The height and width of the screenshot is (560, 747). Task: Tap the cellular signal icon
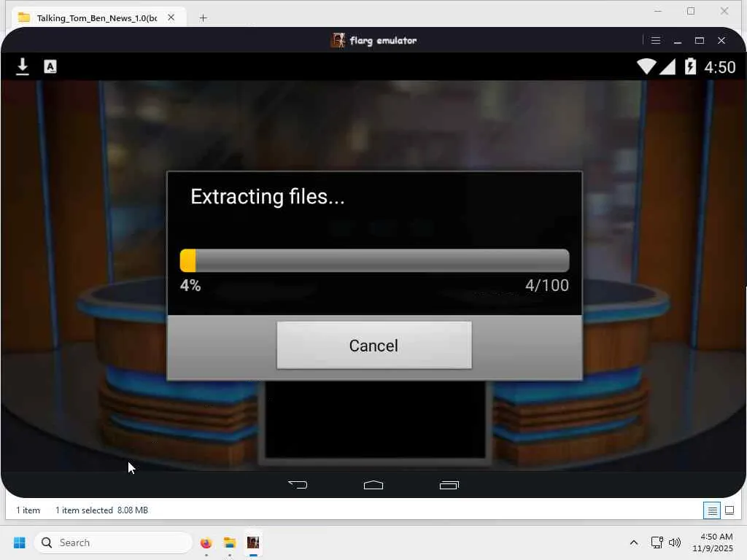(x=667, y=66)
